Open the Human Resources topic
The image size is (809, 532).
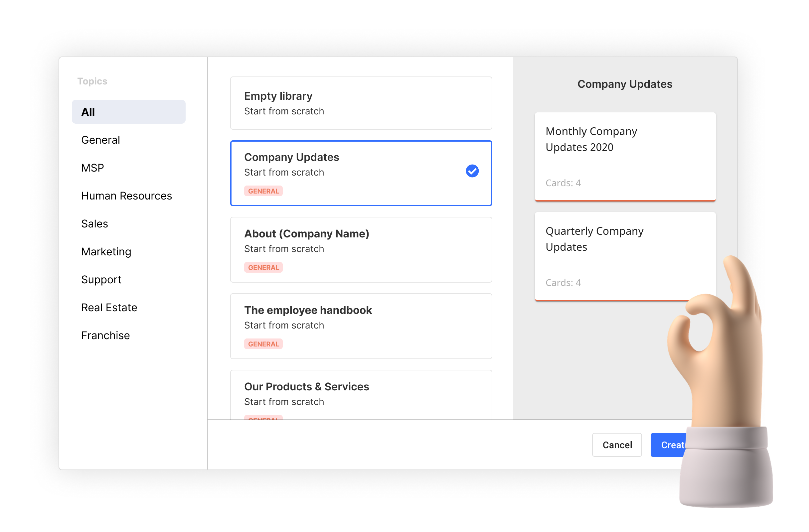126,196
